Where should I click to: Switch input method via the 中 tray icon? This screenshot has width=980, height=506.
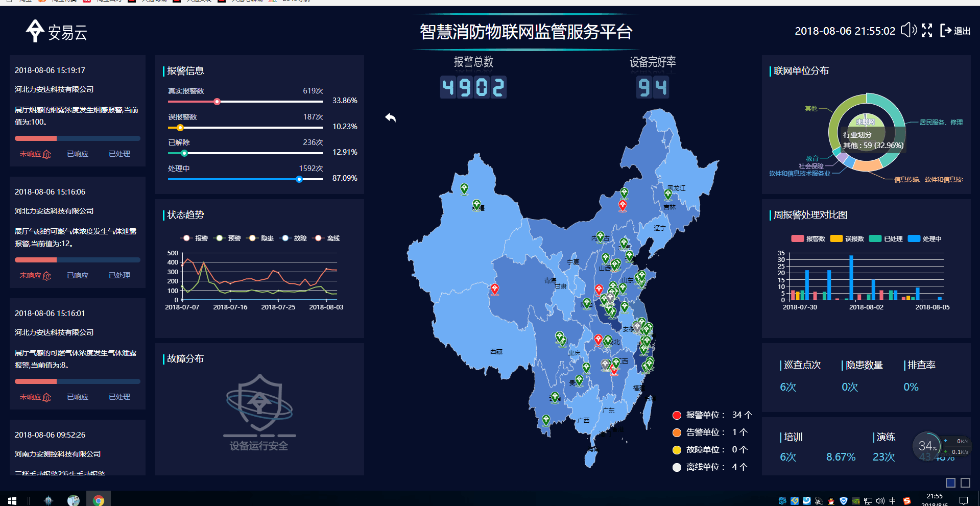[x=893, y=501]
